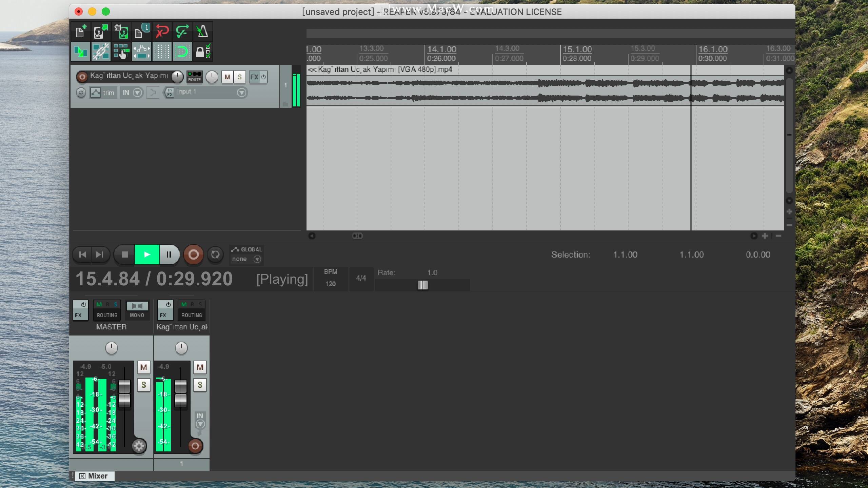Click the BPM 120 tempo field
Viewport: 868px width, 488px height.
click(331, 283)
